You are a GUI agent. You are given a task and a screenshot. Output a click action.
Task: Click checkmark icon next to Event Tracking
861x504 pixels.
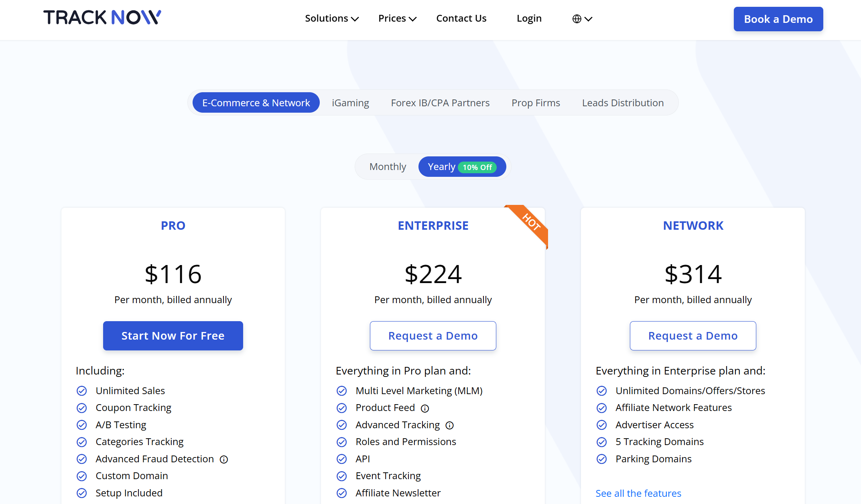click(341, 476)
